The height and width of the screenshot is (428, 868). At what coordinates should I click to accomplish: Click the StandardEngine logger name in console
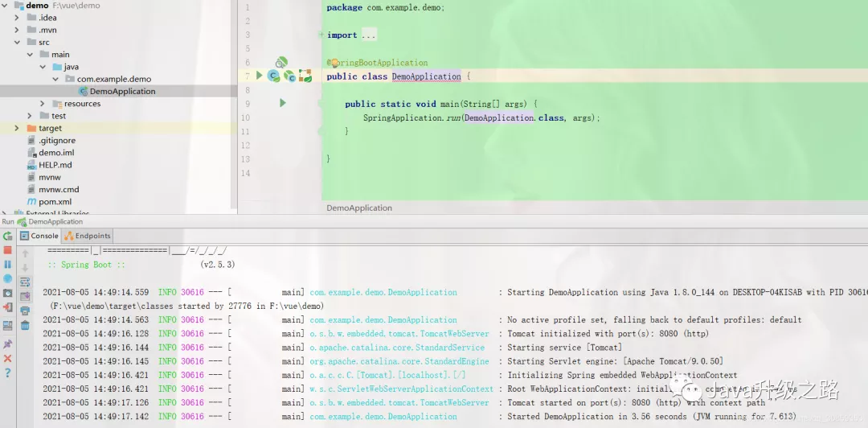[399, 361]
